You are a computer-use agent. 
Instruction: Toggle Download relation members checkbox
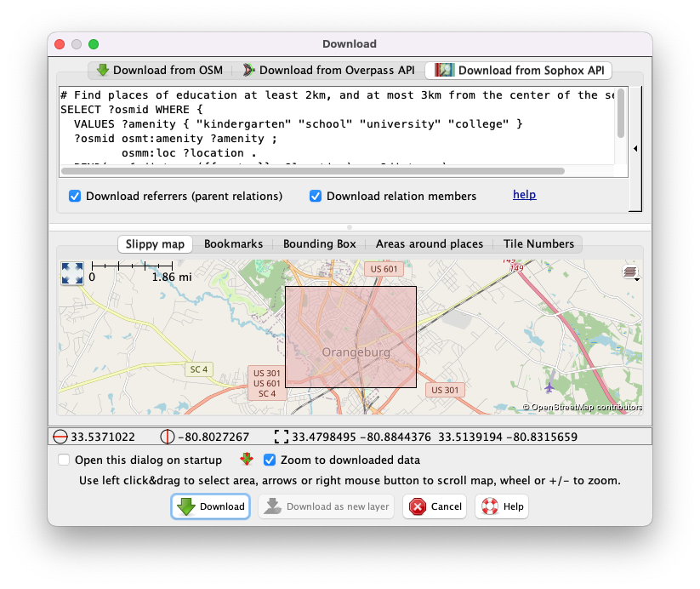point(316,196)
